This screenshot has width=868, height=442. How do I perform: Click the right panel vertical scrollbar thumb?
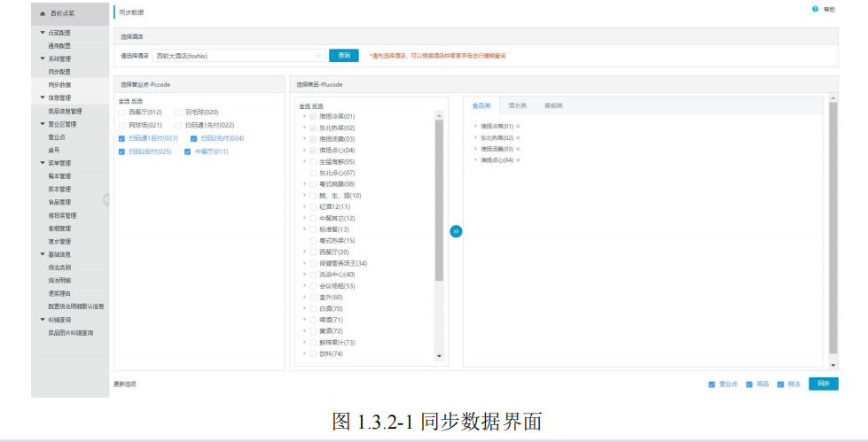point(833,228)
